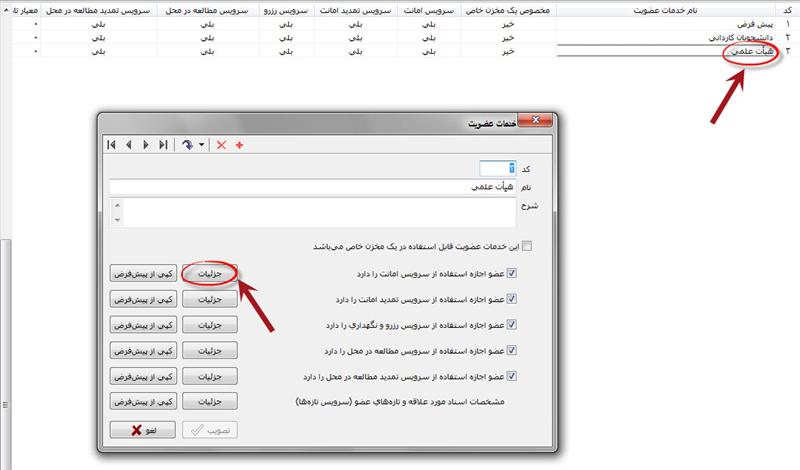This screenshot has height=470, width=800.
Task: Uncheck the سرویس رزرو و نگهداری checkbox
Action: [513, 324]
